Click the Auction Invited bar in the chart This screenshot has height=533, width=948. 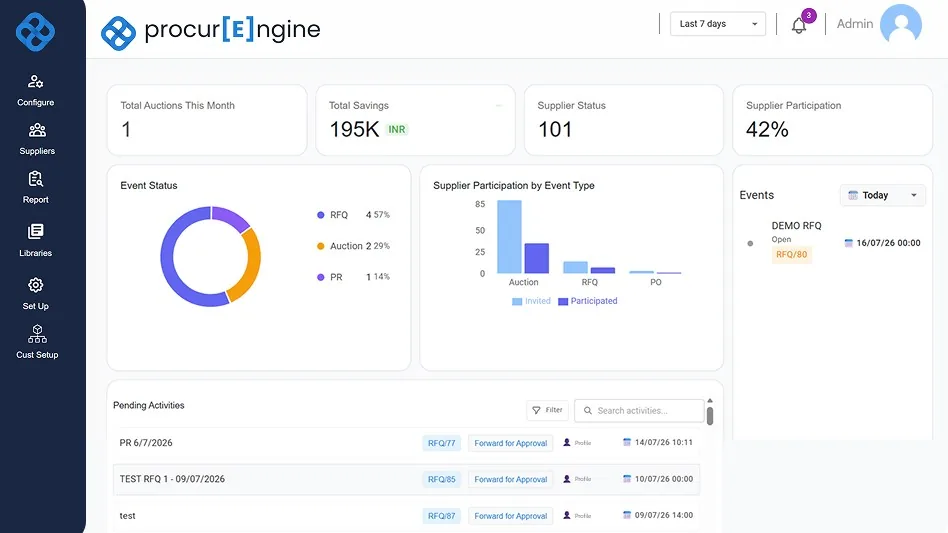(x=509, y=237)
